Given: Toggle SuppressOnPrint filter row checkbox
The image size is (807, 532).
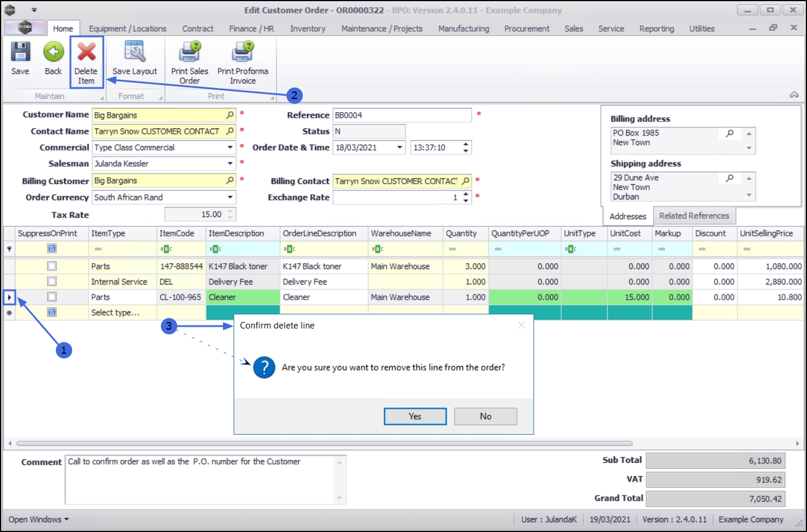Looking at the screenshot, I should coord(52,249).
